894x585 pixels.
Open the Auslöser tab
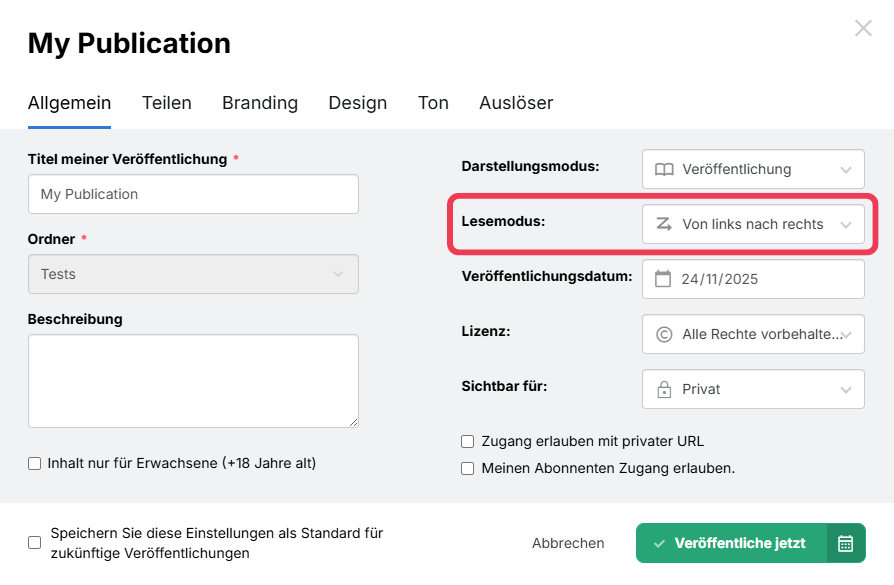coord(516,103)
